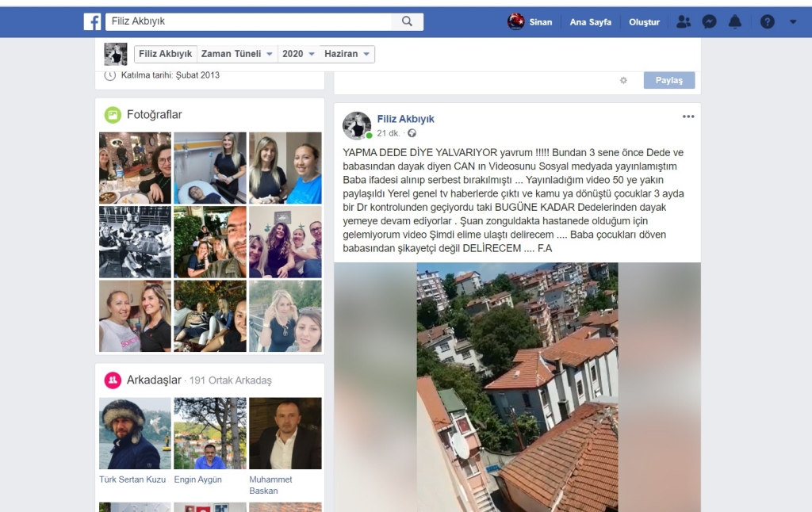The image size is (812, 512).
Task: Click the post privacy globe icon
Action: pyautogui.click(x=412, y=133)
